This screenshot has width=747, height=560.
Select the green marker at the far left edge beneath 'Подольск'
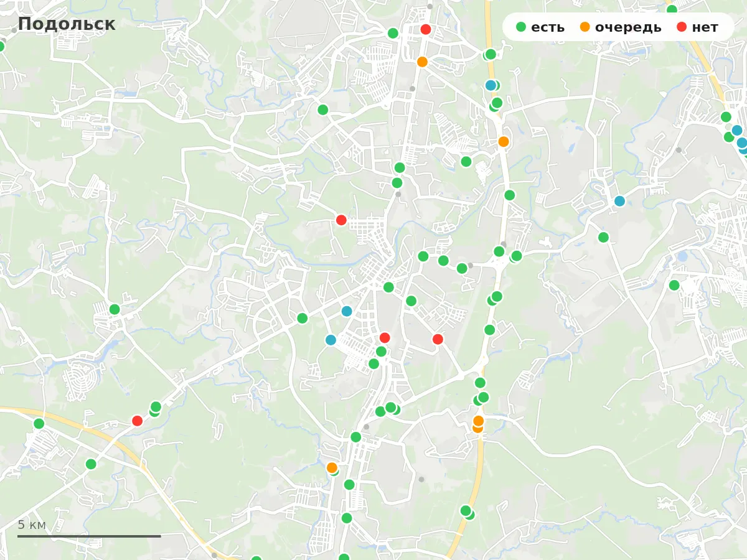pos(1,46)
